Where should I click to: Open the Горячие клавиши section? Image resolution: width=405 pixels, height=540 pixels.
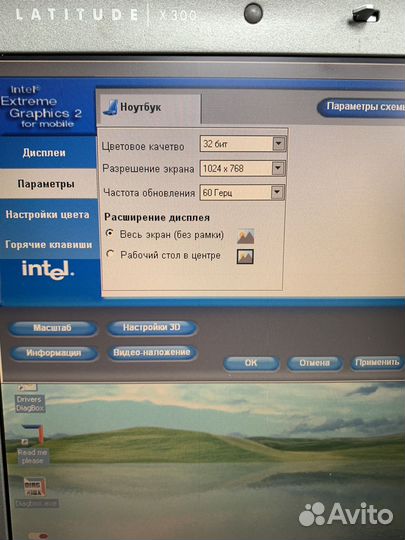[x=49, y=245]
